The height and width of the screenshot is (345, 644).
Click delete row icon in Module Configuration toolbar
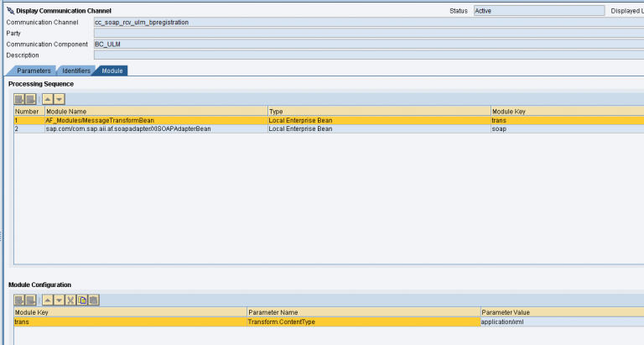pos(31,300)
